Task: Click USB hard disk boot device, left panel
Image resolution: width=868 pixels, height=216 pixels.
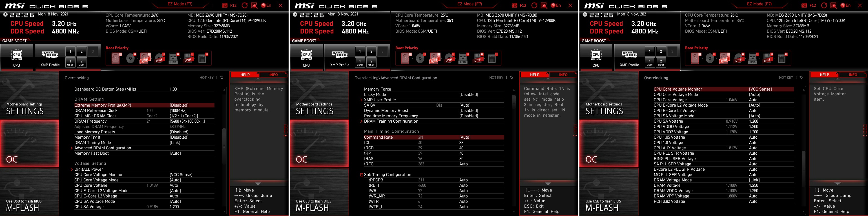Action: pos(145,58)
